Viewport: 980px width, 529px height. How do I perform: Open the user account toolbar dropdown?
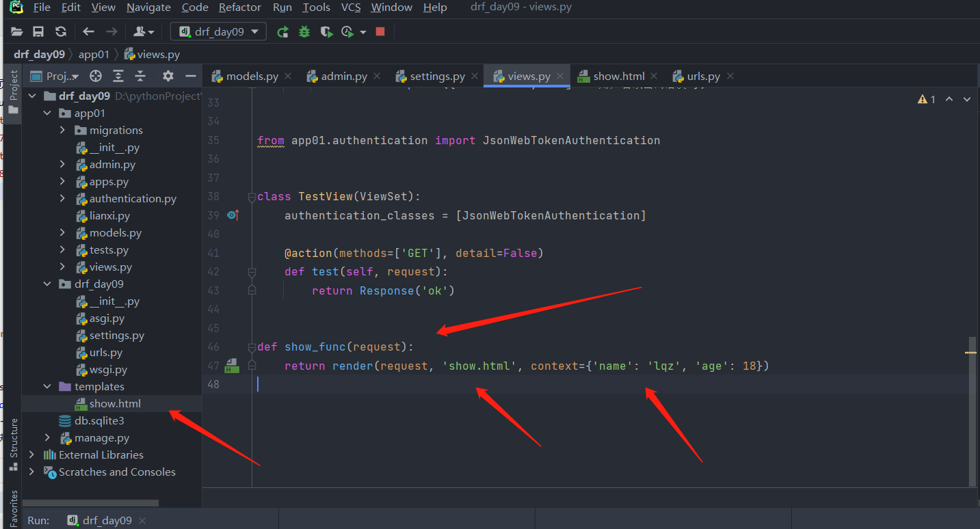tap(144, 31)
